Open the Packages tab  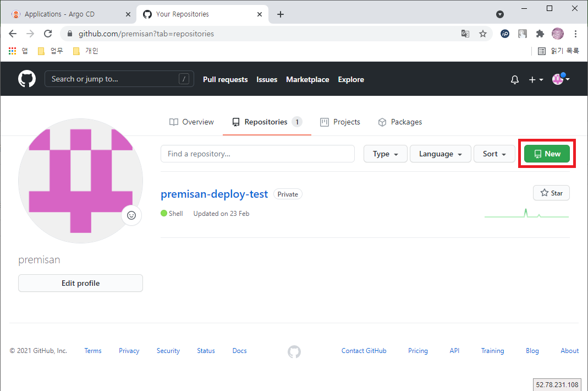point(400,122)
